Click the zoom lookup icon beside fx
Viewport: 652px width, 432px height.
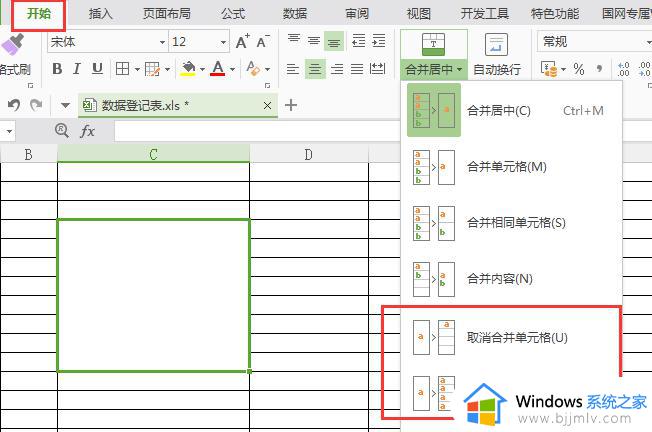tap(62, 131)
